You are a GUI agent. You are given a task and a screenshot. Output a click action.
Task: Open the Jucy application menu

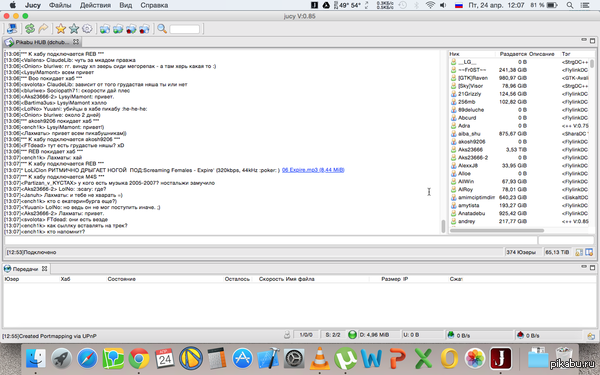[33, 5]
